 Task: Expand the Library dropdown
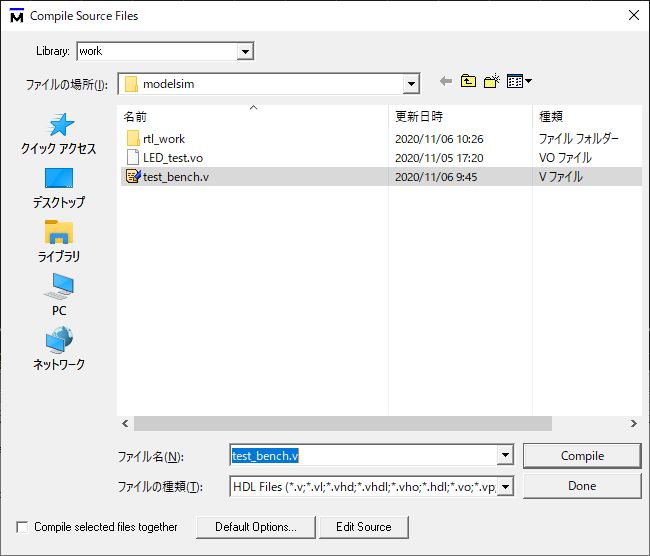(x=245, y=51)
